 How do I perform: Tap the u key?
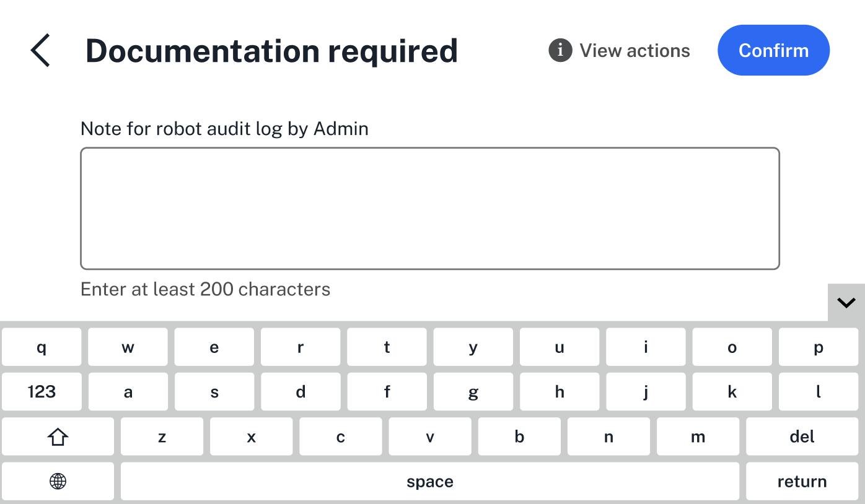[560, 347]
